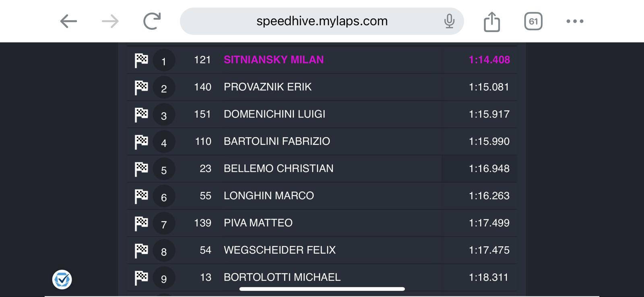
Task: Tap the browser forward arrow
Action: tap(110, 21)
